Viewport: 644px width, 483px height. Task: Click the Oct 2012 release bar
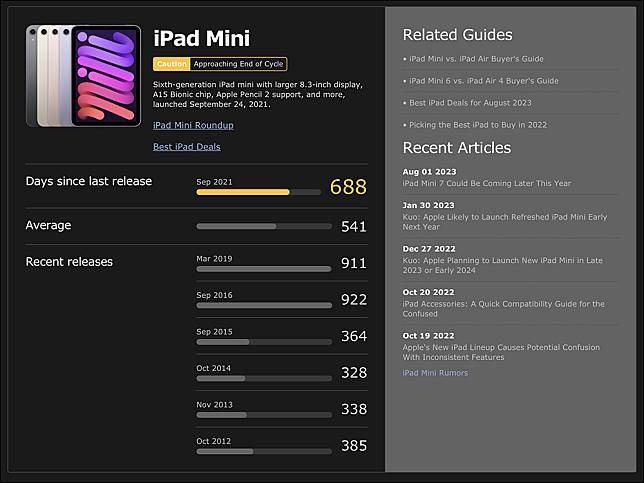tap(264, 452)
